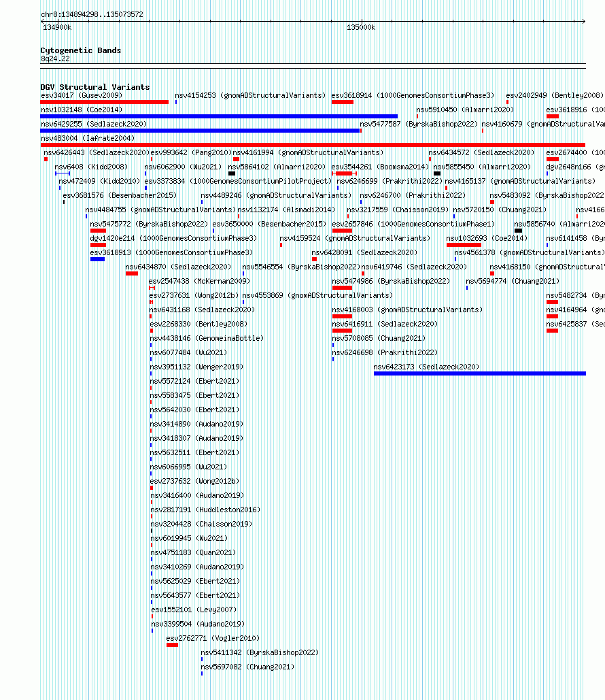Click the blue bar under esv3618913

pos(97,259)
